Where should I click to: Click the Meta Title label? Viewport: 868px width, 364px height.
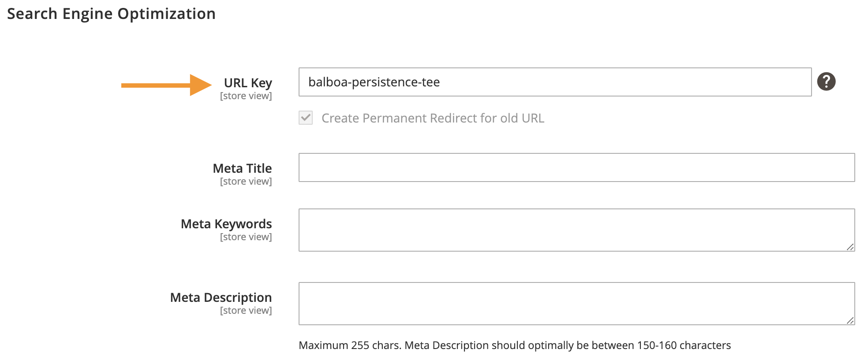coord(243,168)
